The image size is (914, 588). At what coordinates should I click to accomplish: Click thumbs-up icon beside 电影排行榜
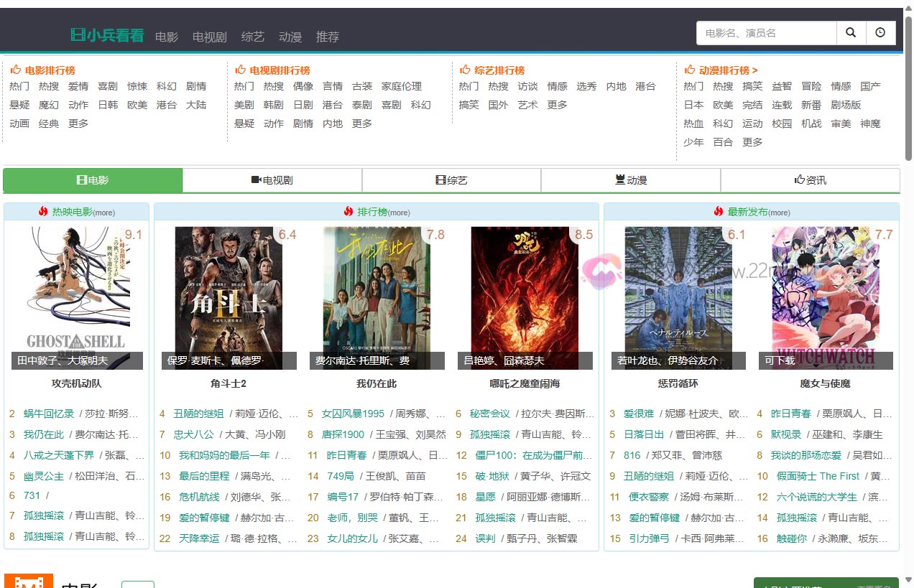[x=16, y=70]
